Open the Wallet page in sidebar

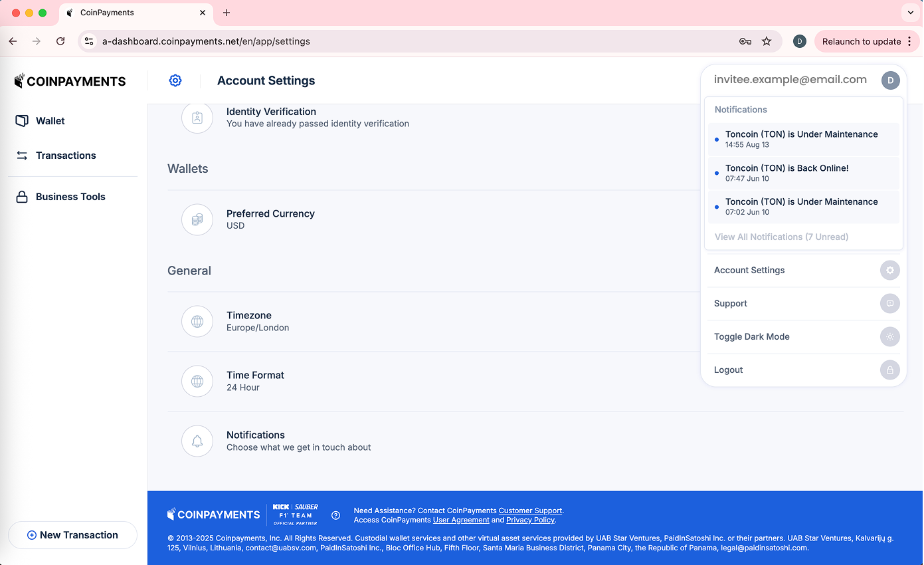(50, 121)
